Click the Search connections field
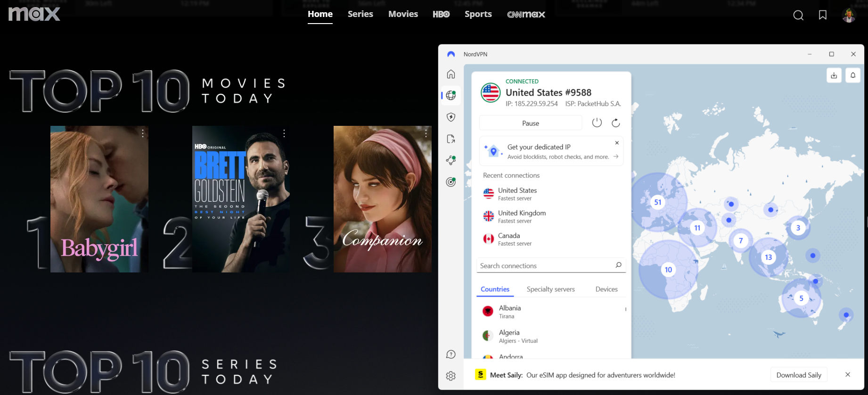Screen dimensions: 868x395 pos(551,265)
